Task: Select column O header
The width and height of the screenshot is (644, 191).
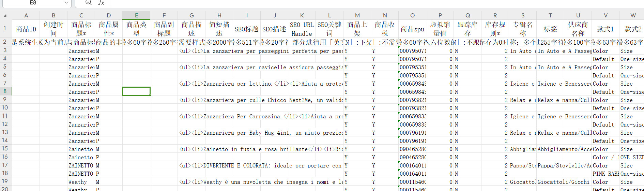Action: click(x=412, y=15)
